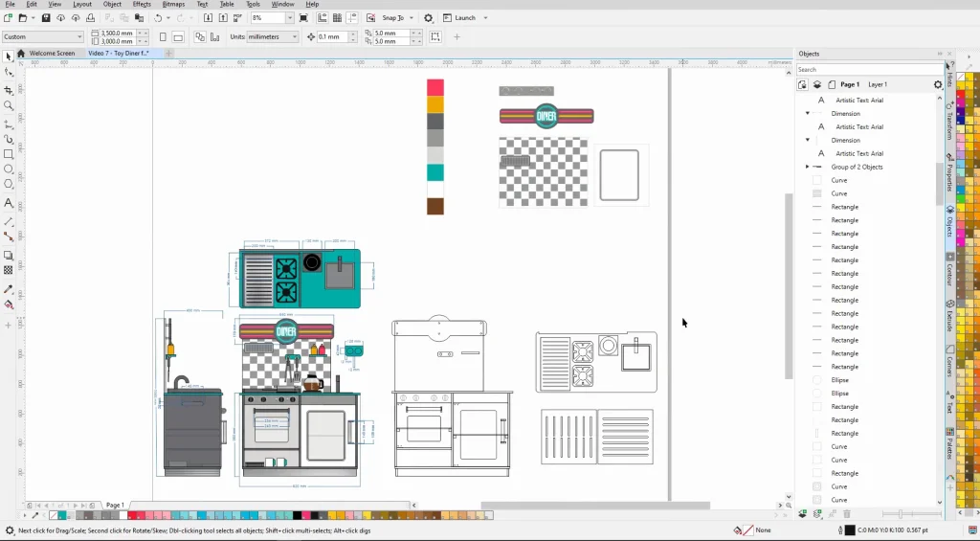
Task: Select the Interactive Fill tool
Action: pyautogui.click(x=9, y=304)
